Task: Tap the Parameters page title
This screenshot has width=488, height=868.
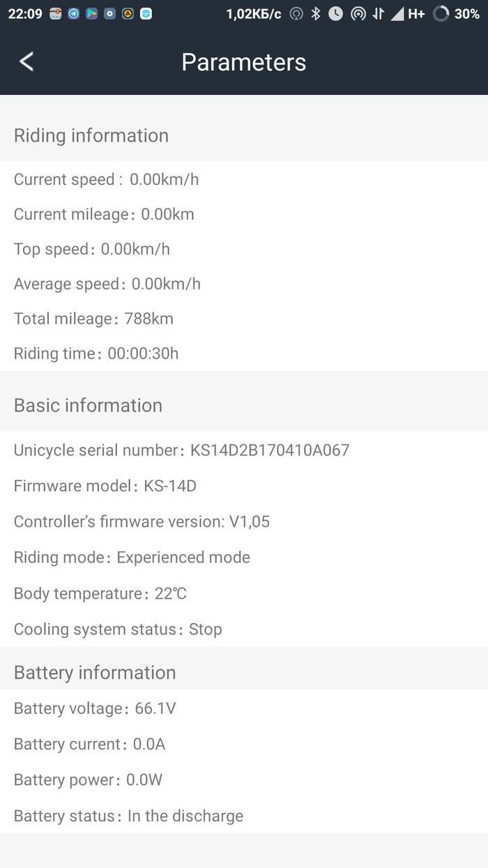Action: 243,62
